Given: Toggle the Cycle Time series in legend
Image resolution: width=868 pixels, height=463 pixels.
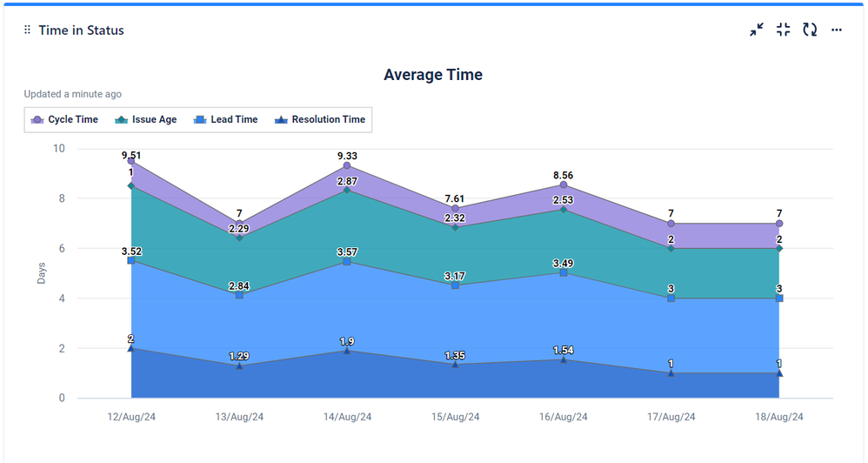Looking at the screenshot, I should pyautogui.click(x=64, y=119).
